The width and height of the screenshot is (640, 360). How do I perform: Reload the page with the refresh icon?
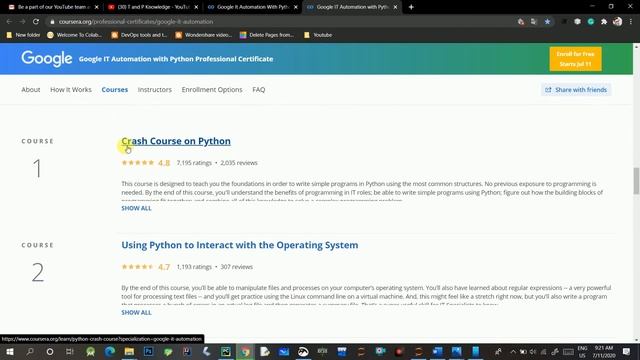click(x=36, y=22)
